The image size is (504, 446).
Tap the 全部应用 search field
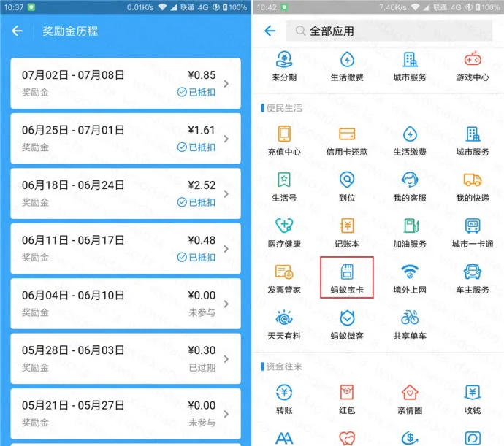tap(389, 31)
